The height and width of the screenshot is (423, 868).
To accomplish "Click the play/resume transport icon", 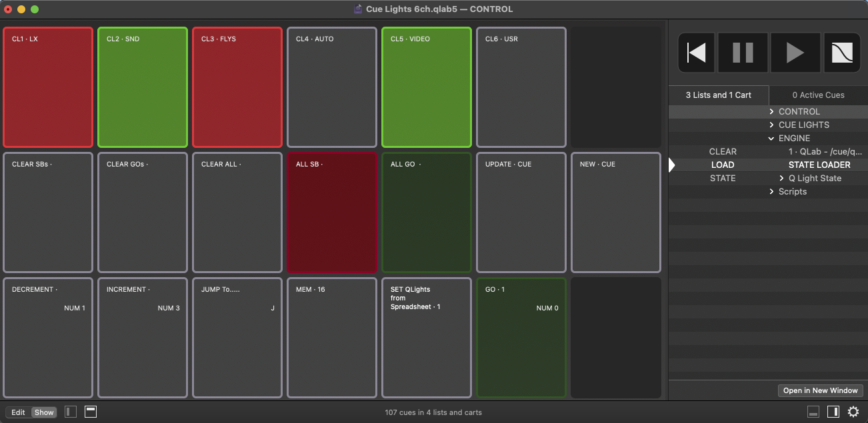I will coord(795,53).
